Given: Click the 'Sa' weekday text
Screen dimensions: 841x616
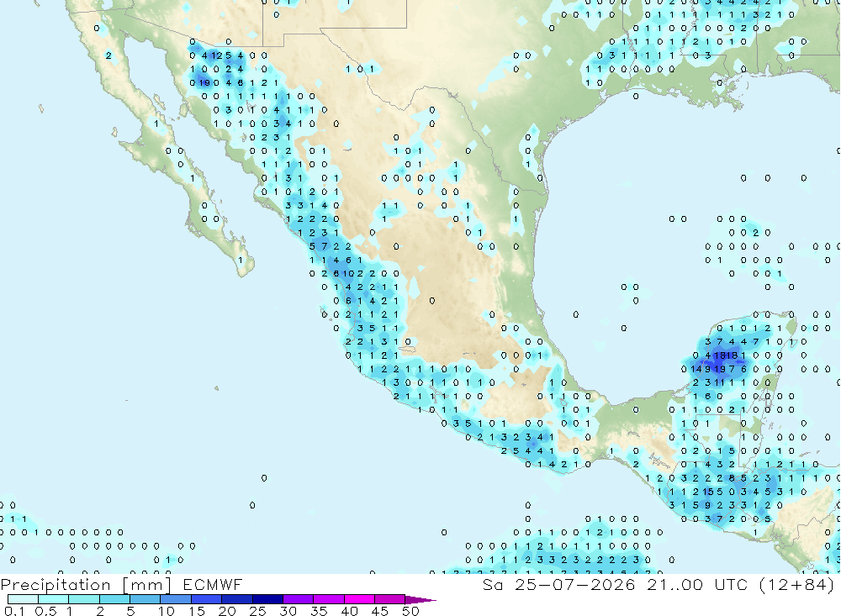Looking at the screenshot, I should (x=492, y=584).
